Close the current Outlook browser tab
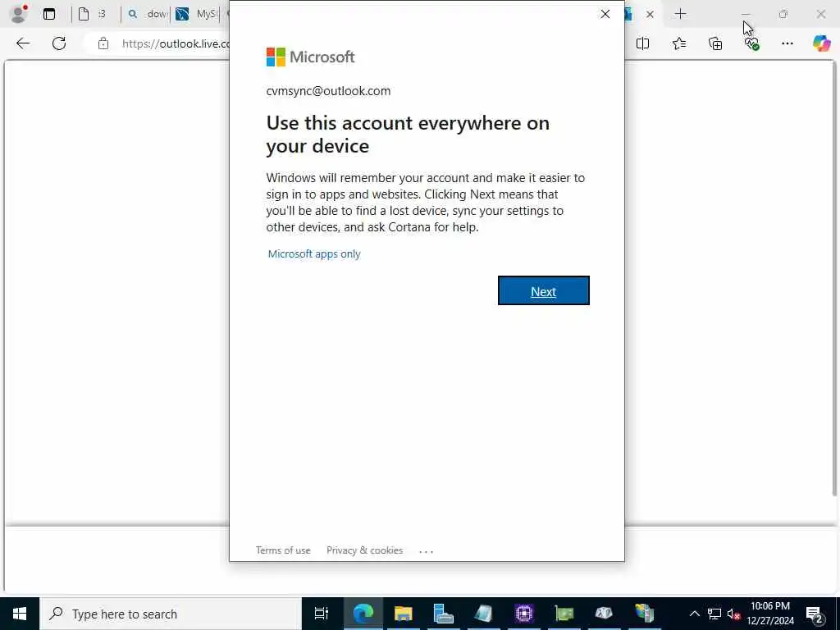This screenshot has width=840, height=630. click(x=650, y=15)
